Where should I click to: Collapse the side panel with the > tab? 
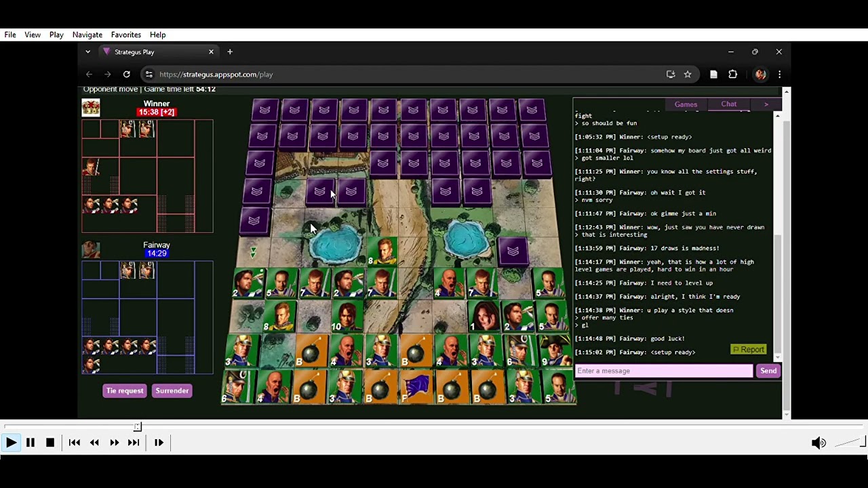tap(766, 104)
